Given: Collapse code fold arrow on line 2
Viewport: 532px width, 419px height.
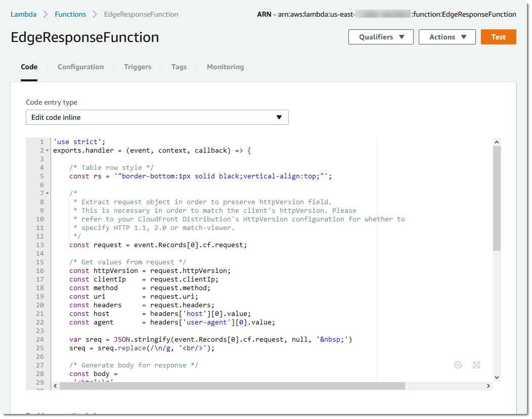Looking at the screenshot, I should point(48,151).
